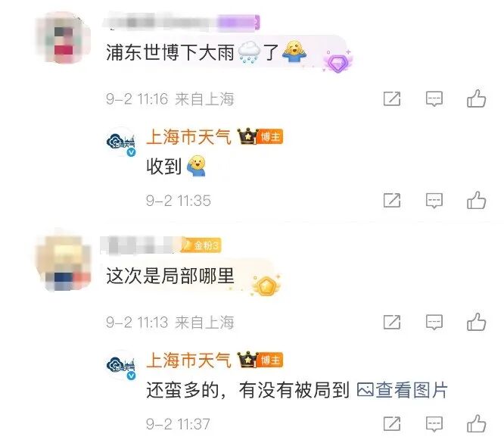
Task: Repost the 还蛮多的 reply at 11:37
Action: [392, 424]
